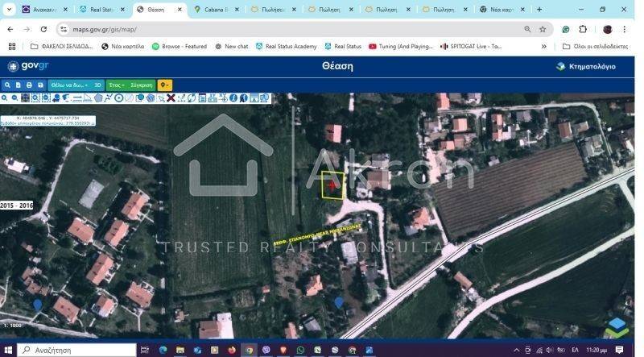This screenshot has width=644, height=357.
Task: Open the Έτος year dropdown
Action: pos(117,85)
